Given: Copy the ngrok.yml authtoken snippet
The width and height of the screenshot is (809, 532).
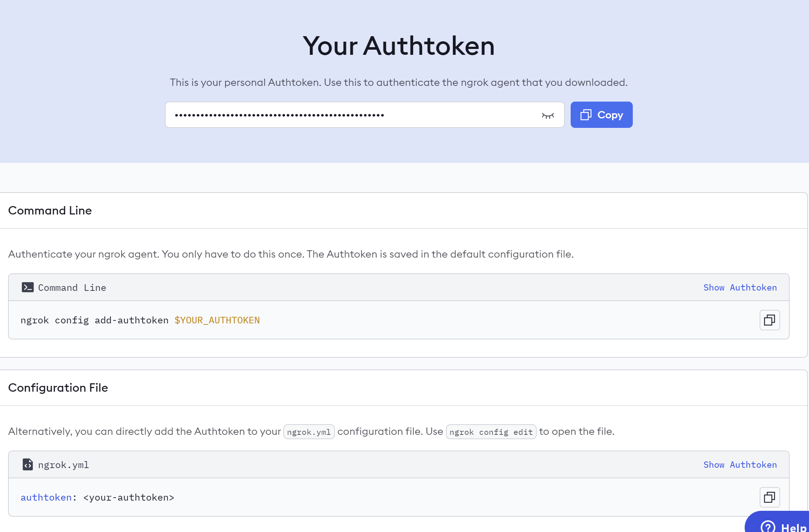Looking at the screenshot, I should pos(770,497).
